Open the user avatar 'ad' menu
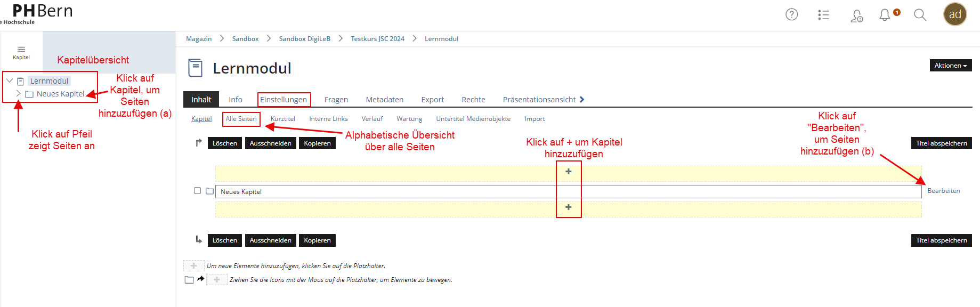This screenshot has width=980, height=307. click(955, 14)
